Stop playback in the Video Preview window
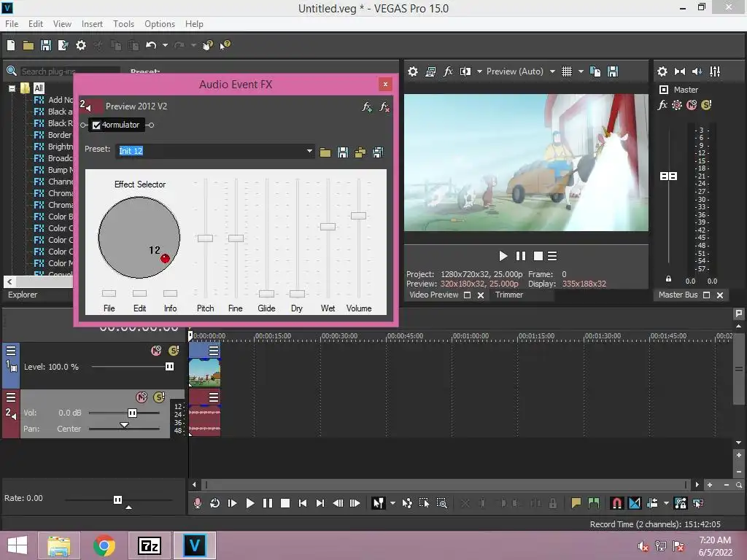This screenshot has height=560, width=747. (538, 256)
